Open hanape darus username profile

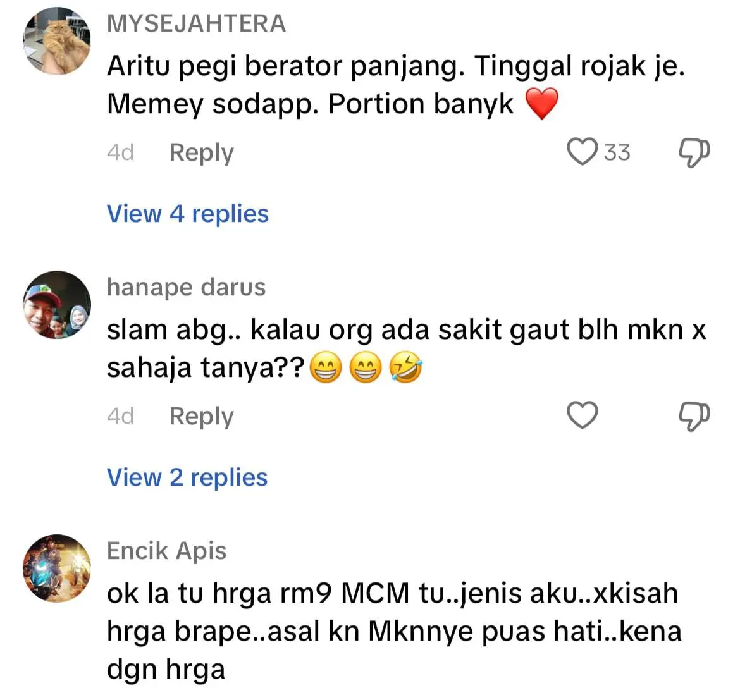coord(186,287)
